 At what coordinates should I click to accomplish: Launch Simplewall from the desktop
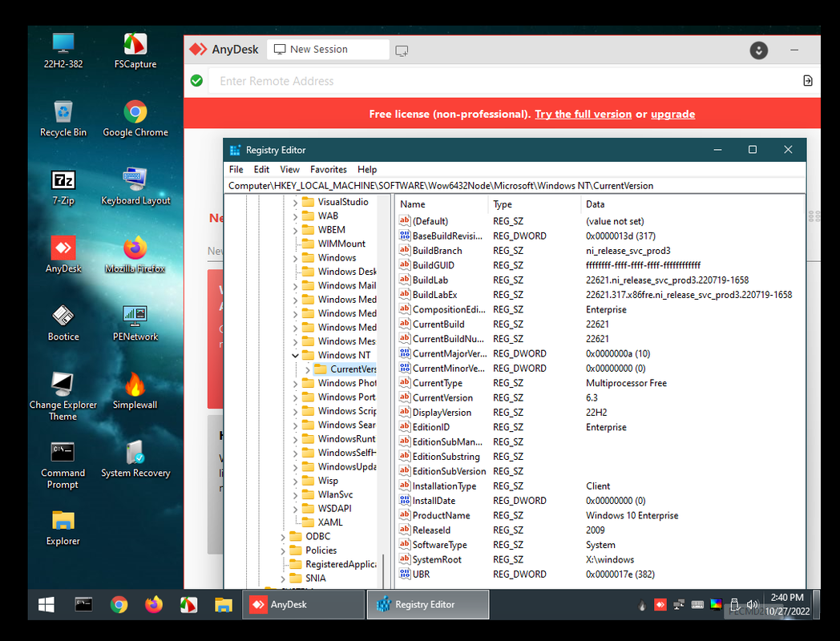click(x=135, y=391)
